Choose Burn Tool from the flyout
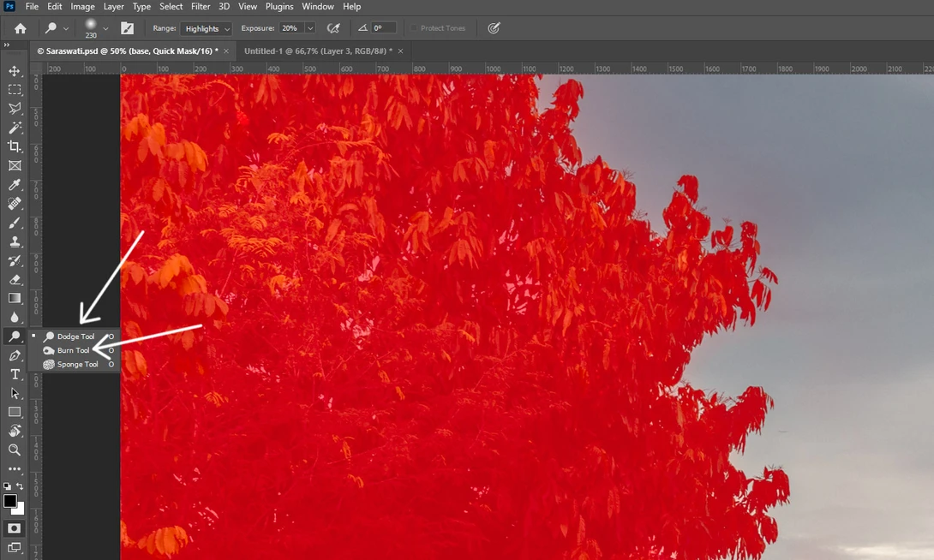Screen dimensions: 934x560 coord(73,350)
